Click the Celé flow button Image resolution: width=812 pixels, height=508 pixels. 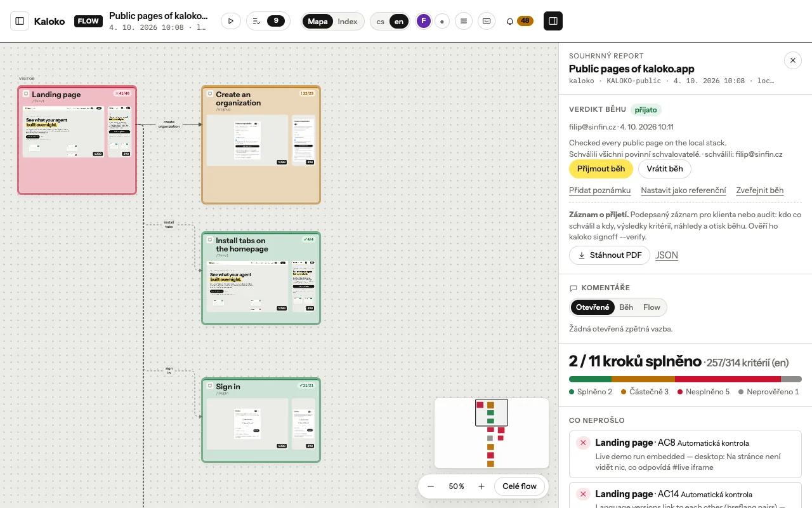pyautogui.click(x=520, y=486)
